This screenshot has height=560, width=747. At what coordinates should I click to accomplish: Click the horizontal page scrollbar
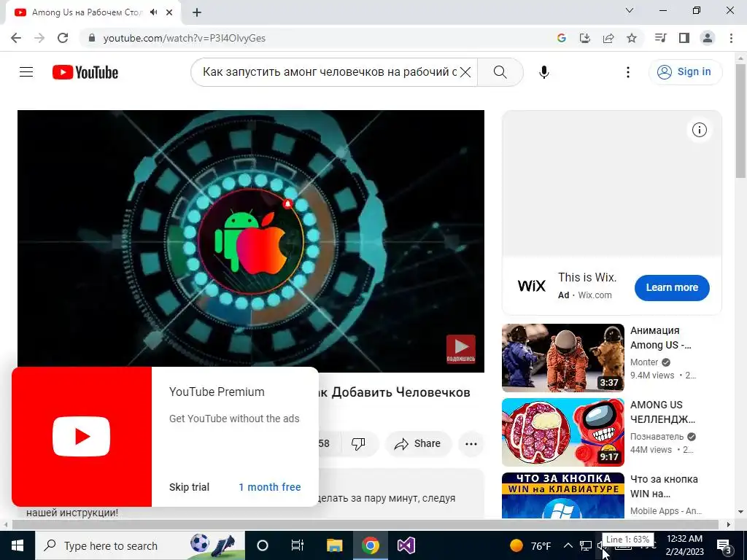coord(365,524)
